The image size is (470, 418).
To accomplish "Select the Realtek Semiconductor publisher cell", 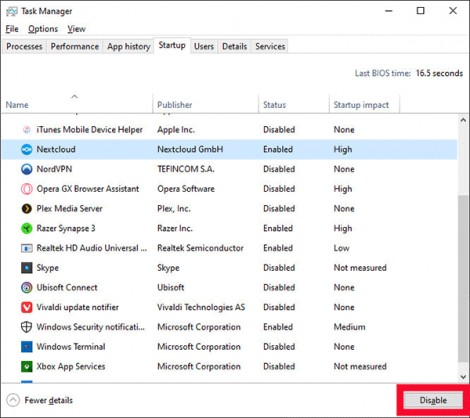I will pos(200,248).
